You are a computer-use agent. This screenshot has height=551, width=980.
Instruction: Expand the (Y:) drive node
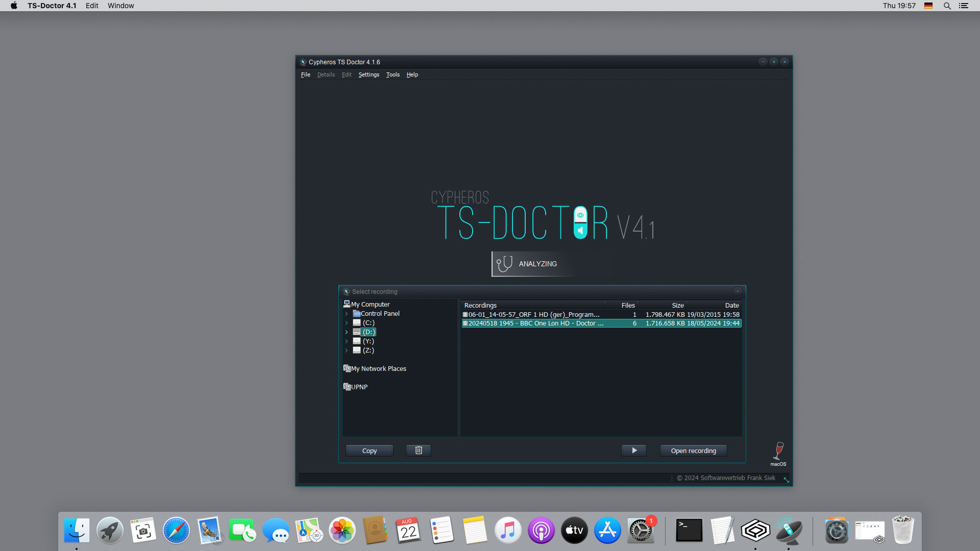click(347, 341)
